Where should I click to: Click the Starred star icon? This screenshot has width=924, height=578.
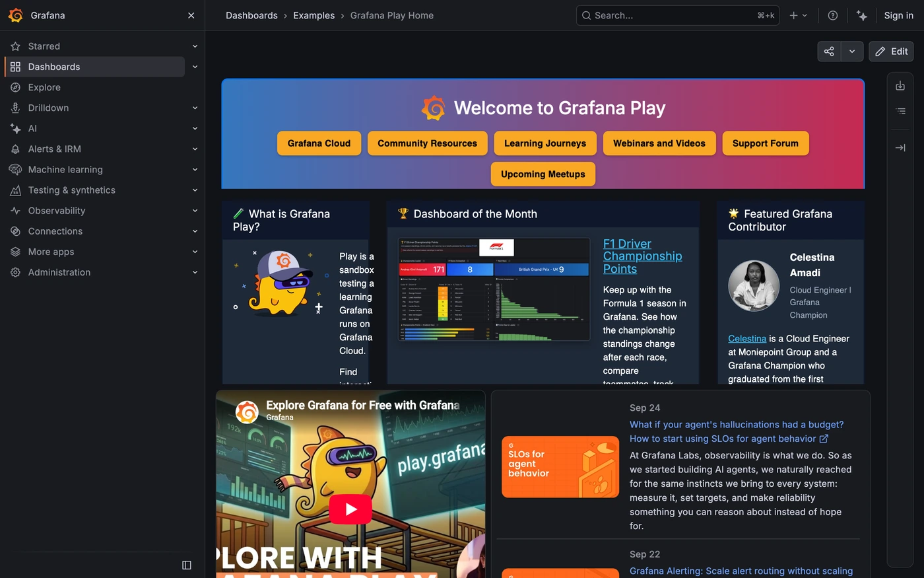15,46
